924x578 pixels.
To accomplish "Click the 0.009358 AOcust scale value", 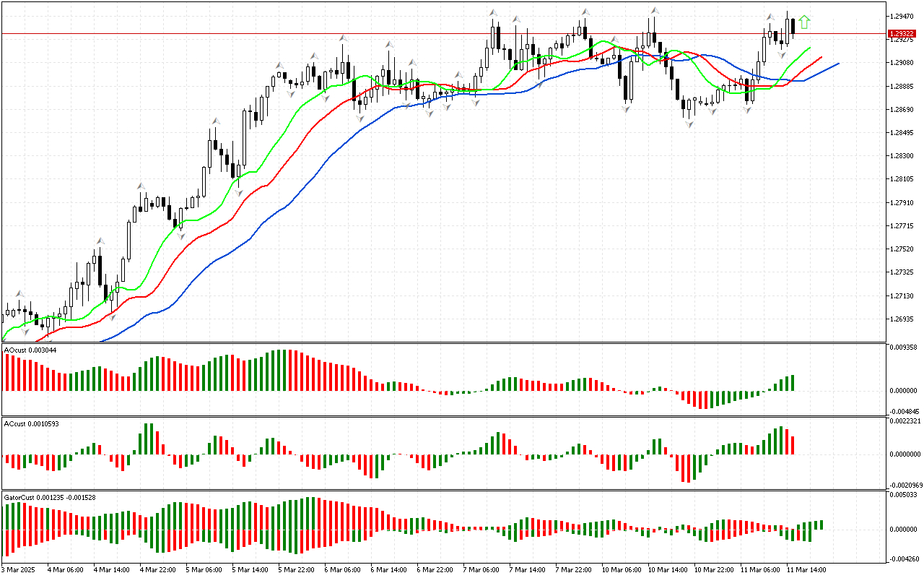I will pos(902,348).
